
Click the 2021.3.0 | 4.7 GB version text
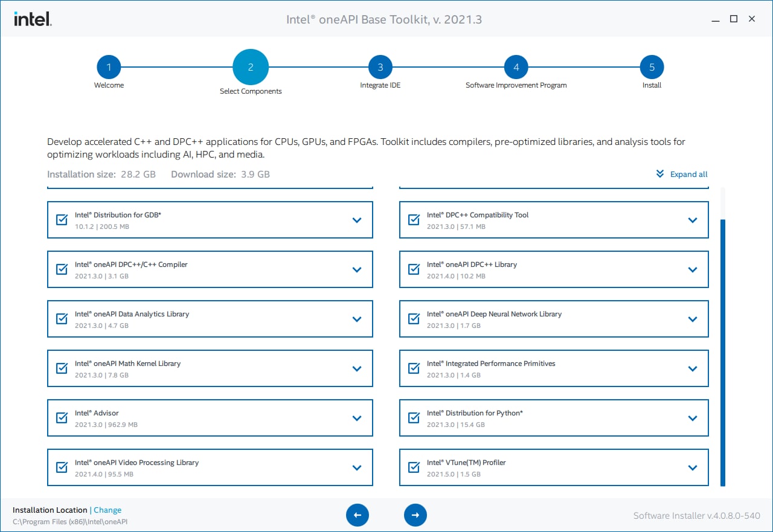101,326
